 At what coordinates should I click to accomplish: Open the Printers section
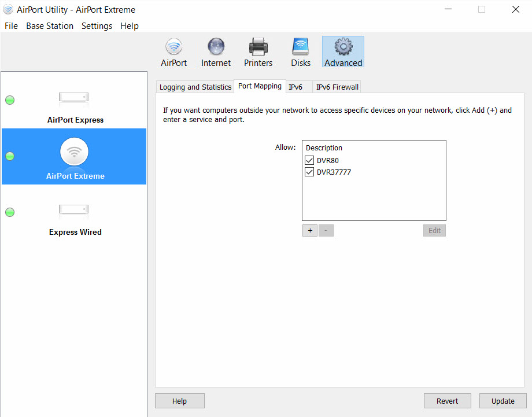coord(258,52)
